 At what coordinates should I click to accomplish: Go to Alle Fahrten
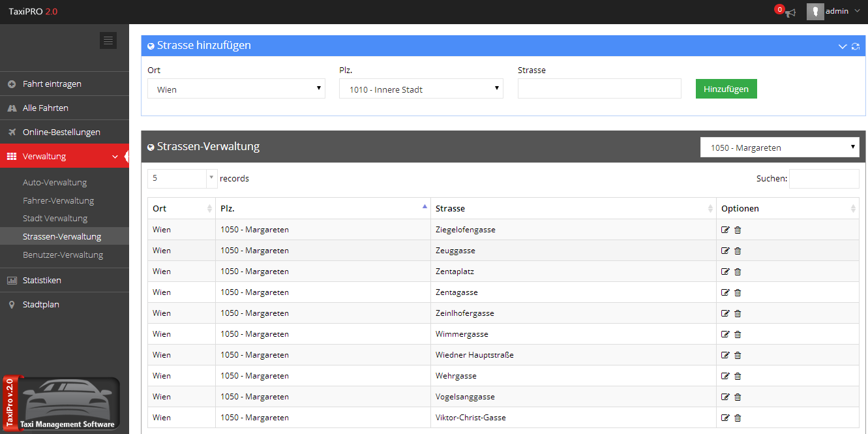[x=65, y=108]
